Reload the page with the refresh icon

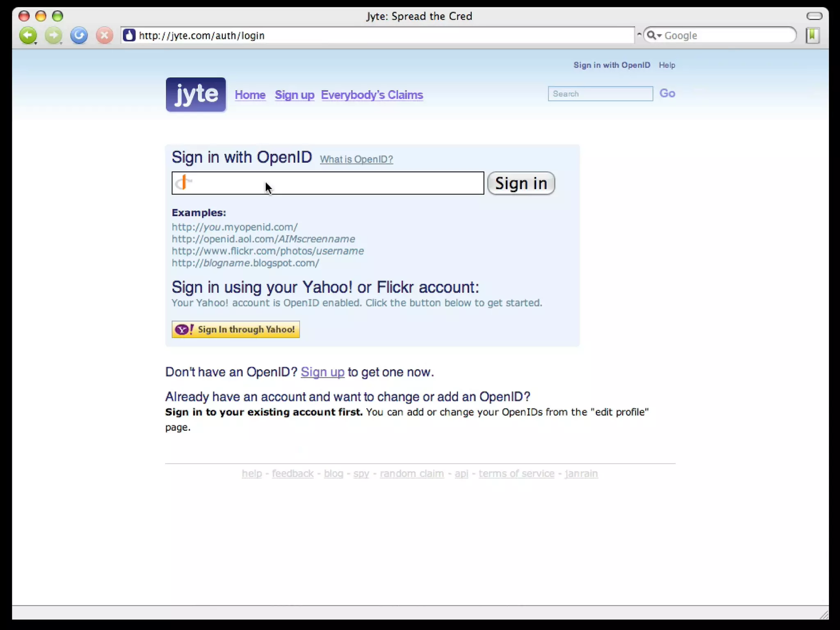click(79, 35)
